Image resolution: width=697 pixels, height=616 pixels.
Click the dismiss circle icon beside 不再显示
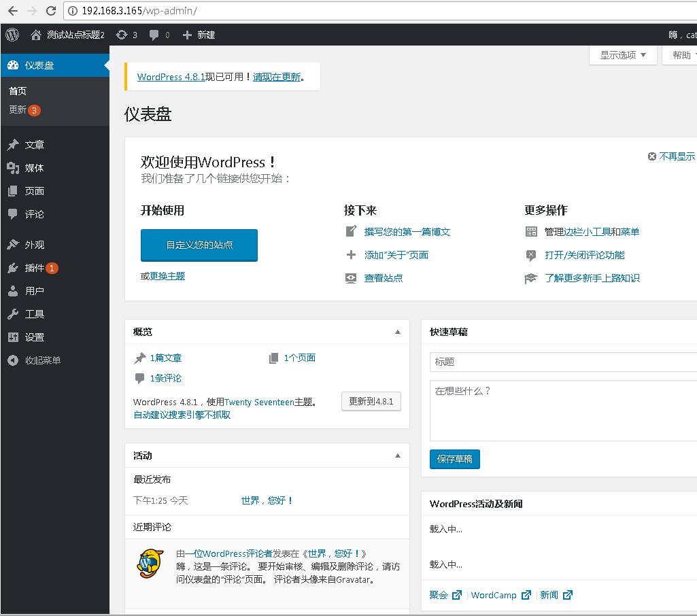tap(651, 156)
